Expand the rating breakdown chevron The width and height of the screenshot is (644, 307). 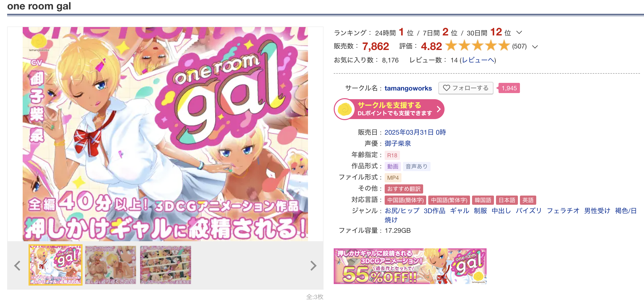(535, 47)
